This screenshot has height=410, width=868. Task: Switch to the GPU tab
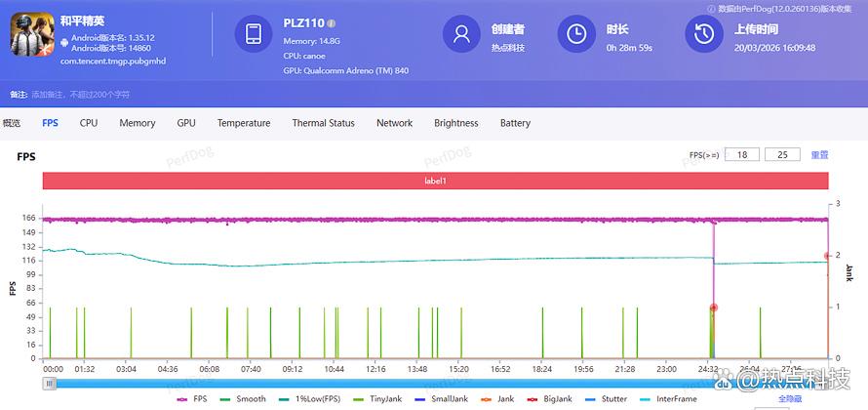(186, 123)
